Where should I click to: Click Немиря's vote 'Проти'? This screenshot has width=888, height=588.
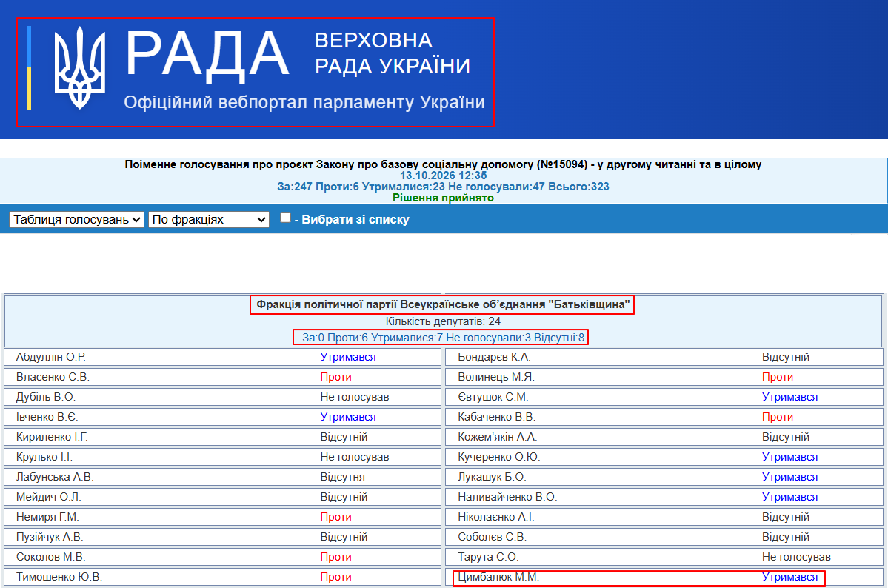pos(335,517)
